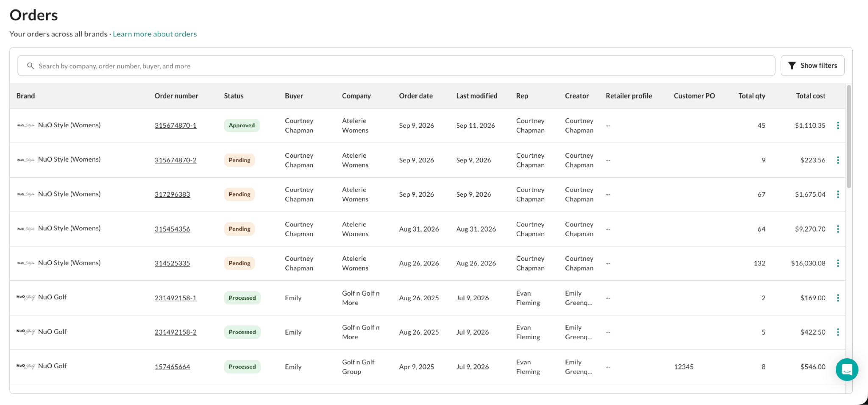This screenshot has width=868, height=405.
Task: Click the Approved status badge
Action: tap(242, 126)
